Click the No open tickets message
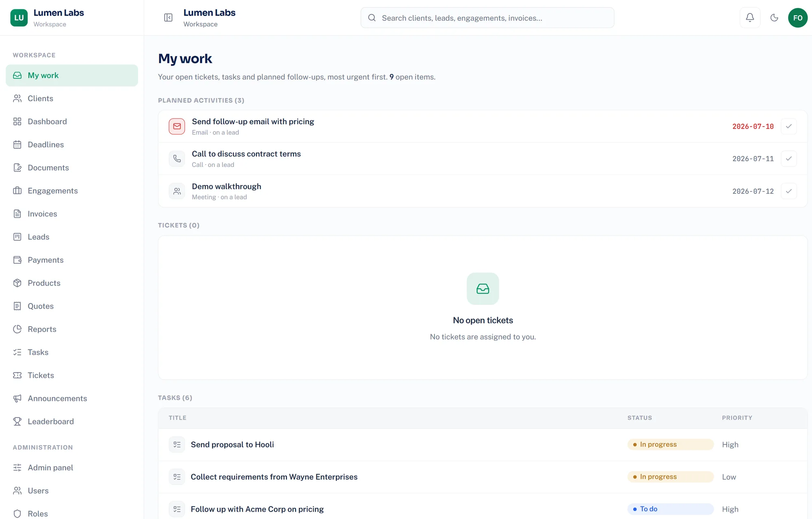Screen dimensions: 812x519 pos(483,320)
